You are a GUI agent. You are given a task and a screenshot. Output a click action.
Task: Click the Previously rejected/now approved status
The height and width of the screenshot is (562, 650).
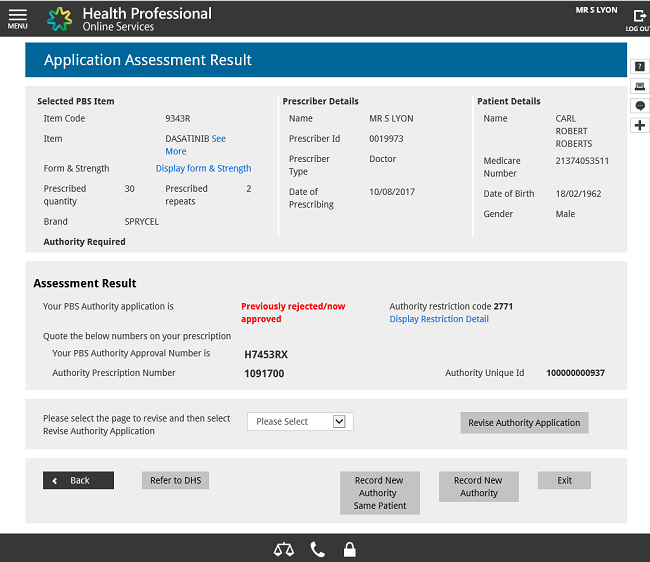coord(293,312)
